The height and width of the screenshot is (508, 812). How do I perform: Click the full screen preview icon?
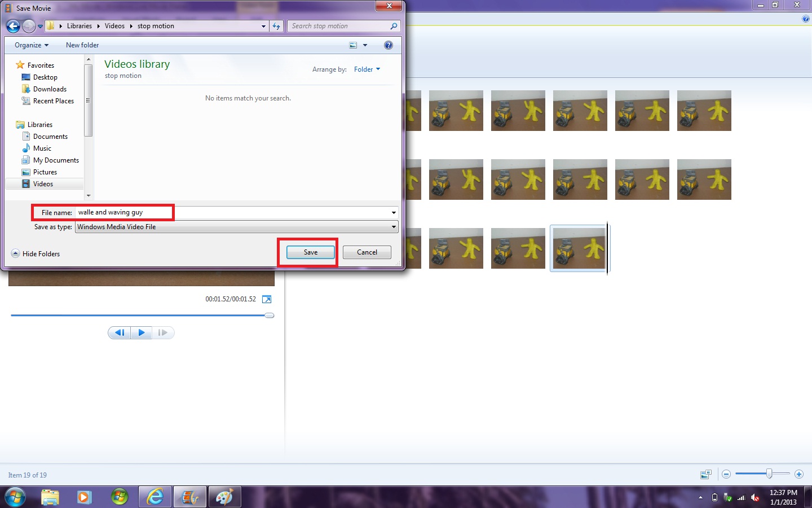coord(267,299)
